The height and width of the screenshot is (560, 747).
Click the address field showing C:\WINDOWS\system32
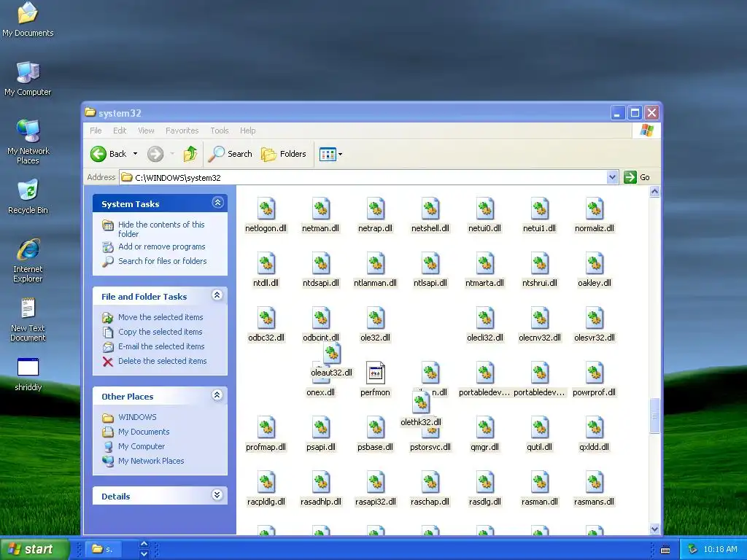pos(363,178)
